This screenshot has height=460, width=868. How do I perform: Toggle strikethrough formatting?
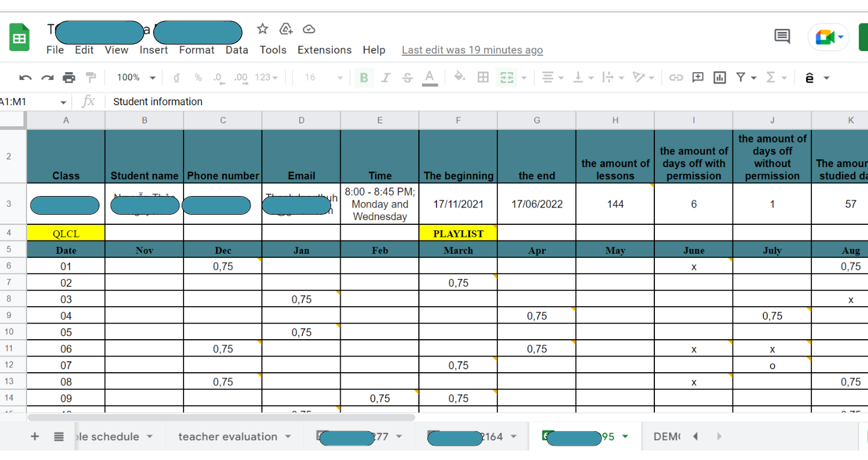click(x=408, y=78)
